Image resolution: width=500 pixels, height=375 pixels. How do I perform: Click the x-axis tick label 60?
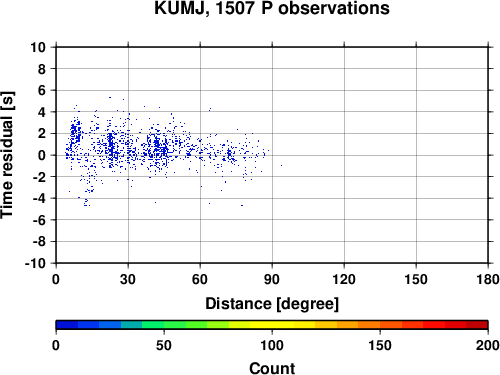tap(200, 279)
